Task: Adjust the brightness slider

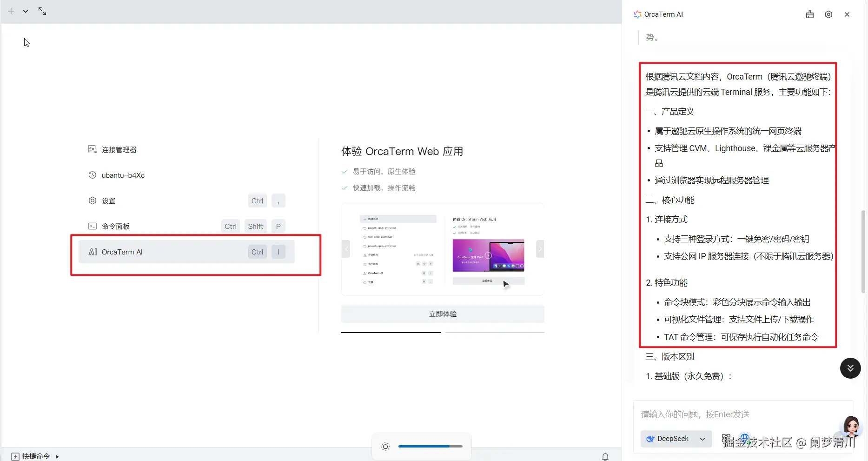Action: click(x=431, y=447)
